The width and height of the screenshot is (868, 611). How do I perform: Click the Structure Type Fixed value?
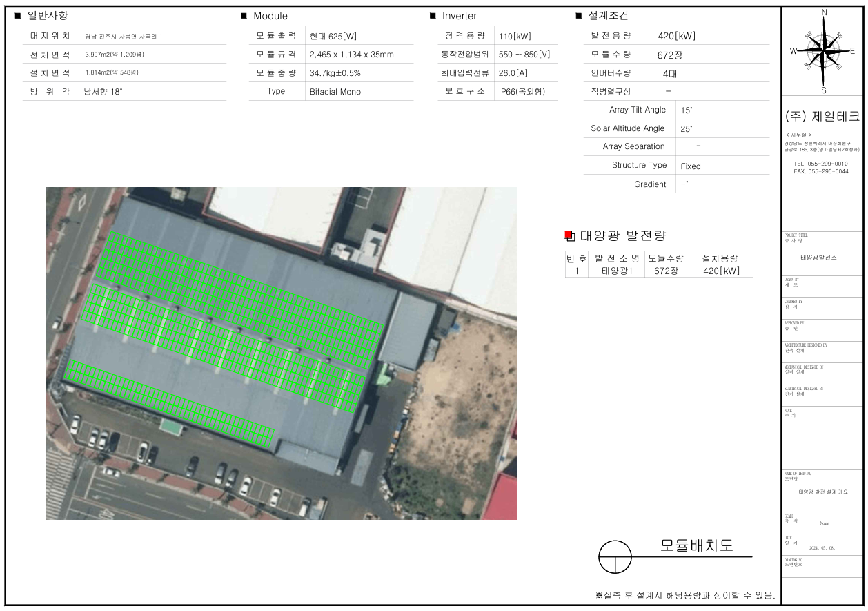point(690,166)
